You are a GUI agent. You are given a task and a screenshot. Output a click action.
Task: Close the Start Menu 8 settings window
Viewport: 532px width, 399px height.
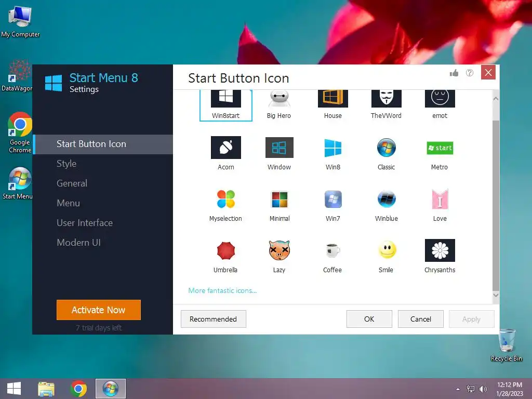pos(488,72)
